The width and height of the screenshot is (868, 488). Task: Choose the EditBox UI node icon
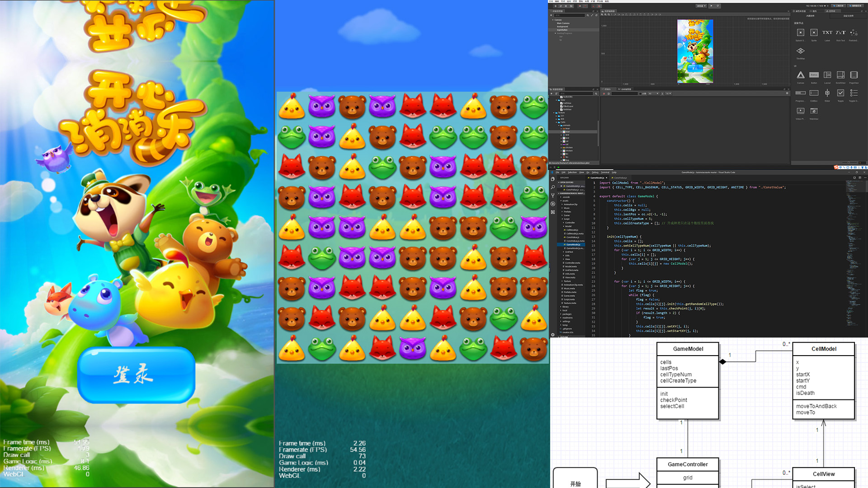(x=814, y=93)
